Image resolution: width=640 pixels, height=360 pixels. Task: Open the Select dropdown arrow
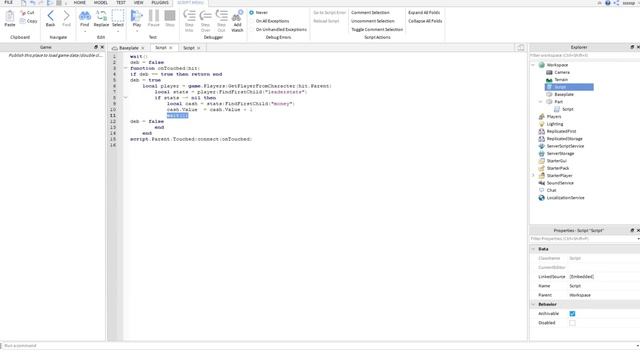click(118, 31)
